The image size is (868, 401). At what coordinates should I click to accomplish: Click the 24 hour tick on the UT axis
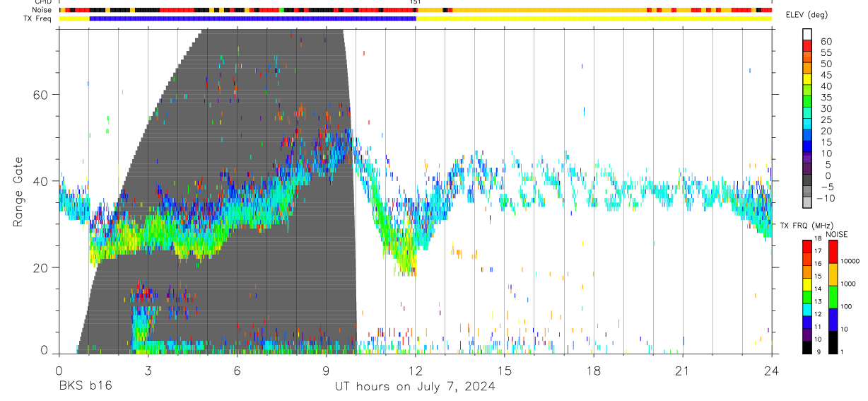[772, 371]
